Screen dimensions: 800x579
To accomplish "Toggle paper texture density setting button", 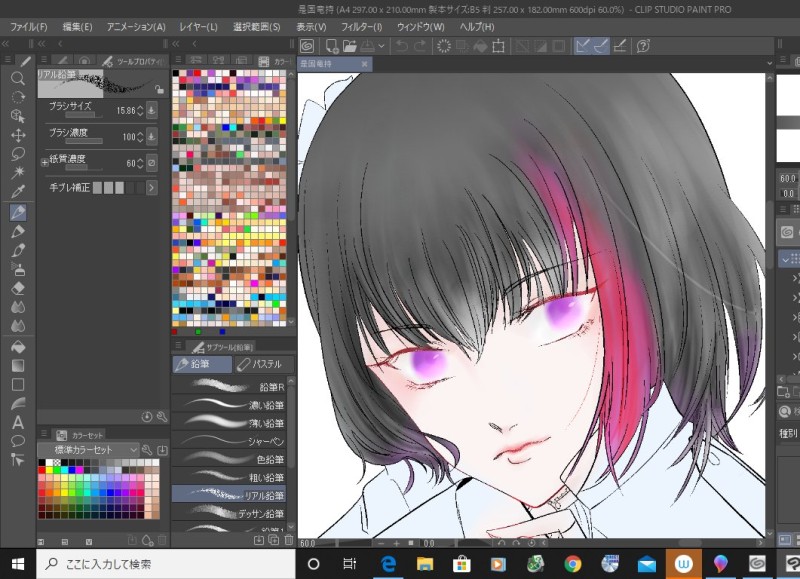I will coord(152,163).
